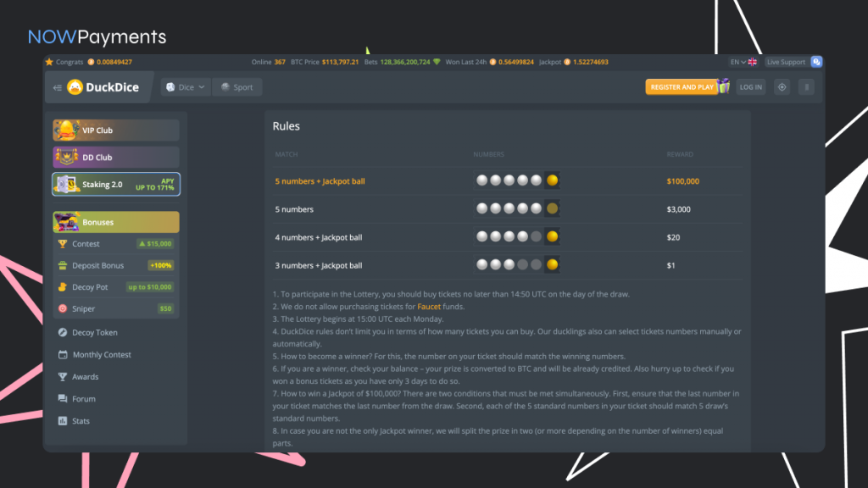This screenshot has width=868, height=488.
Task: Open the Sniper $50 item
Action: [x=115, y=308]
